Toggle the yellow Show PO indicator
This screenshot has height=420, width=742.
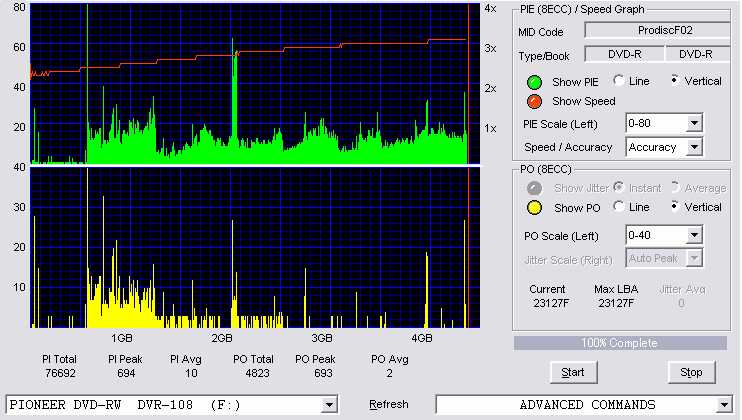coord(534,208)
